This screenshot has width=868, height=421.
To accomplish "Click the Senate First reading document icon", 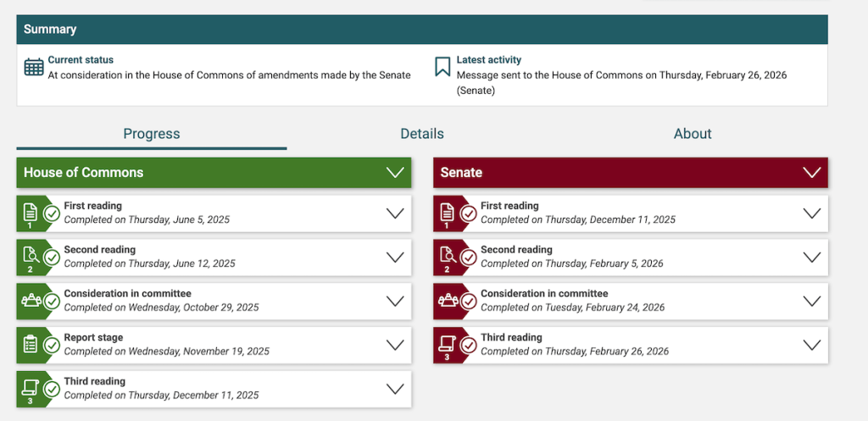I will point(446,211).
